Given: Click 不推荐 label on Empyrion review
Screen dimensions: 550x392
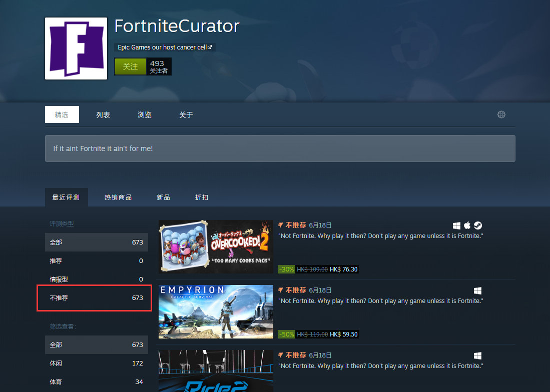Looking at the screenshot, I should [x=296, y=290].
